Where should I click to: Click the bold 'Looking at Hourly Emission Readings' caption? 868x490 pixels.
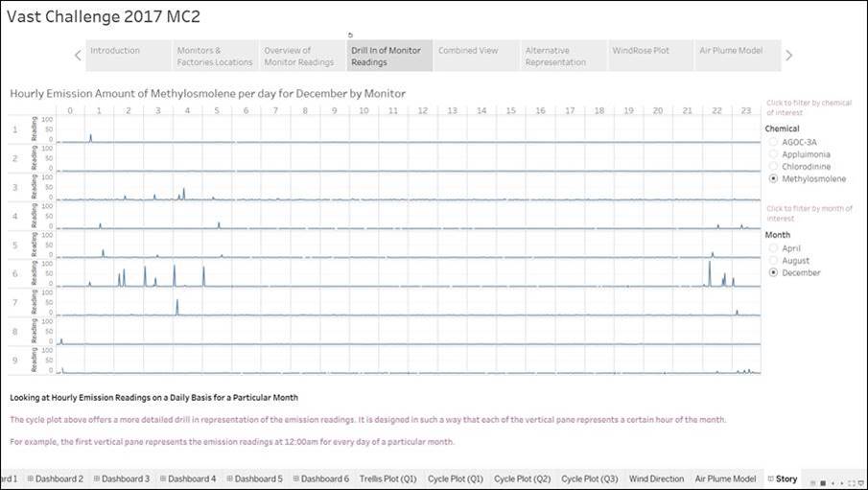153,398
